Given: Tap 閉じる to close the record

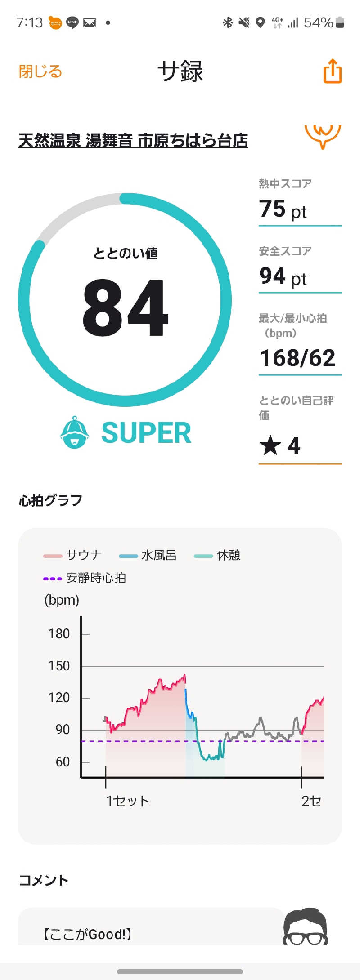Looking at the screenshot, I should (40, 71).
